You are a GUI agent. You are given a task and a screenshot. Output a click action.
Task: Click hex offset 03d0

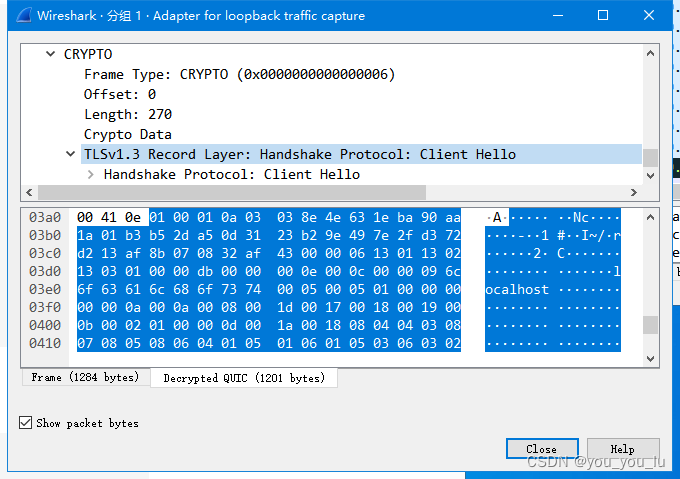click(45, 271)
